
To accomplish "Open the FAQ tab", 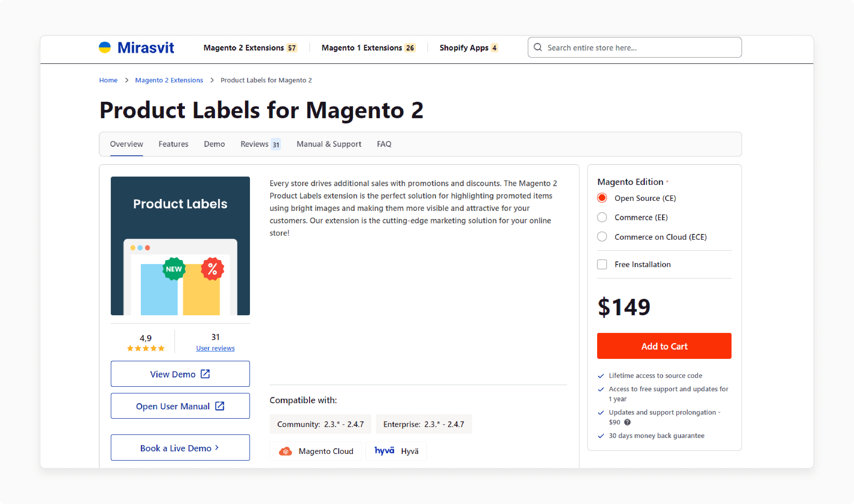I will pos(384,144).
